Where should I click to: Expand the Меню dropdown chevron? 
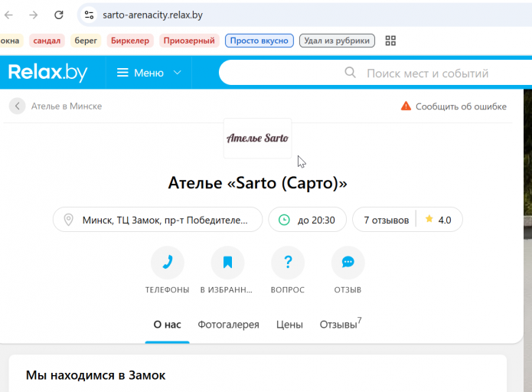click(177, 73)
